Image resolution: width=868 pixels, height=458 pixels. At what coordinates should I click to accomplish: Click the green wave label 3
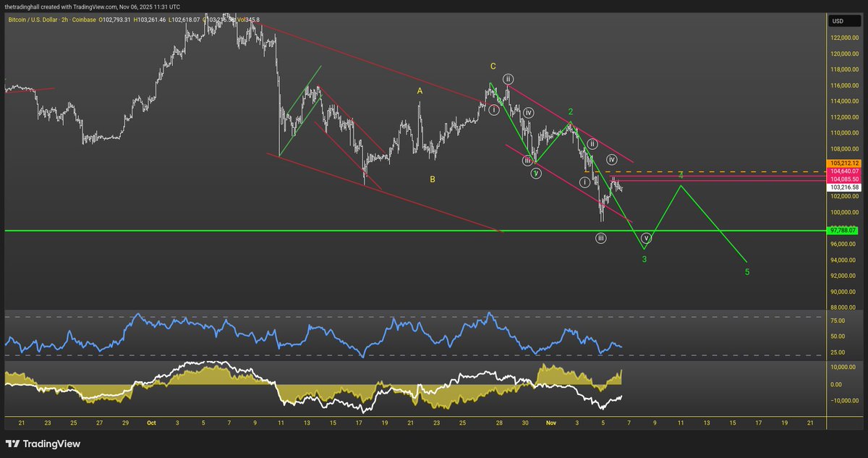point(644,259)
